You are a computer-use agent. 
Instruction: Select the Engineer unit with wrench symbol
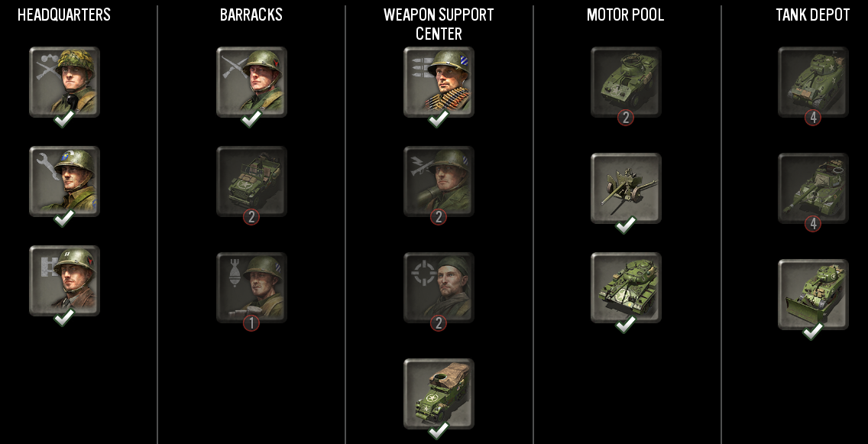64,181
